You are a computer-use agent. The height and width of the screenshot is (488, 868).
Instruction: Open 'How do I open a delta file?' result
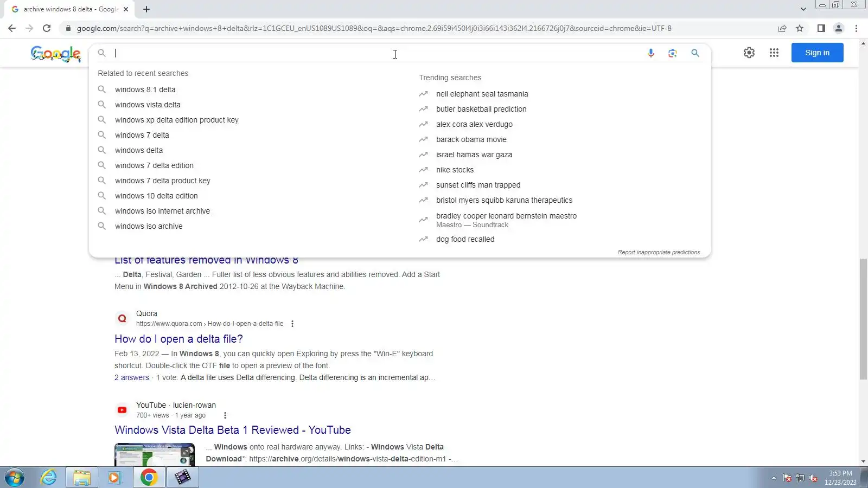(x=178, y=339)
